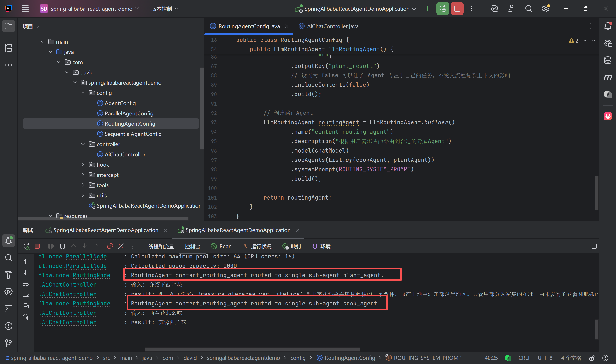Open Notifications bell icon

click(608, 26)
